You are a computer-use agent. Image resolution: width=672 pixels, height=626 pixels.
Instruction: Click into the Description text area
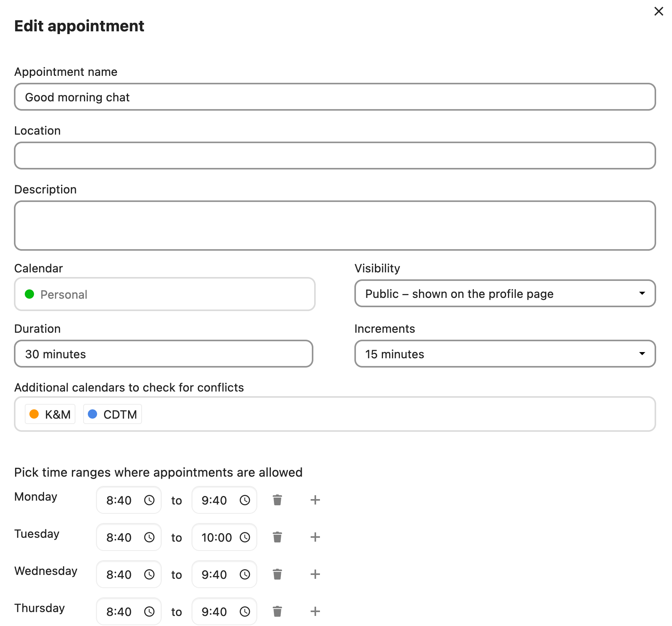[x=335, y=226]
